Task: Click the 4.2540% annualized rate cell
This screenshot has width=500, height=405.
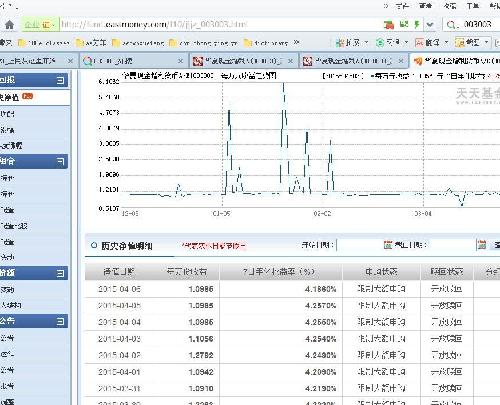Action: pyautogui.click(x=320, y=339)
